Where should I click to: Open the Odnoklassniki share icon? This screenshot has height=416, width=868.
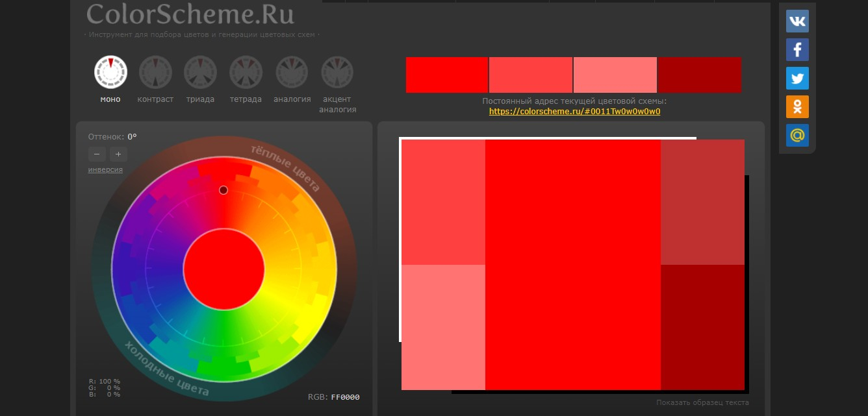click(797, 106)
